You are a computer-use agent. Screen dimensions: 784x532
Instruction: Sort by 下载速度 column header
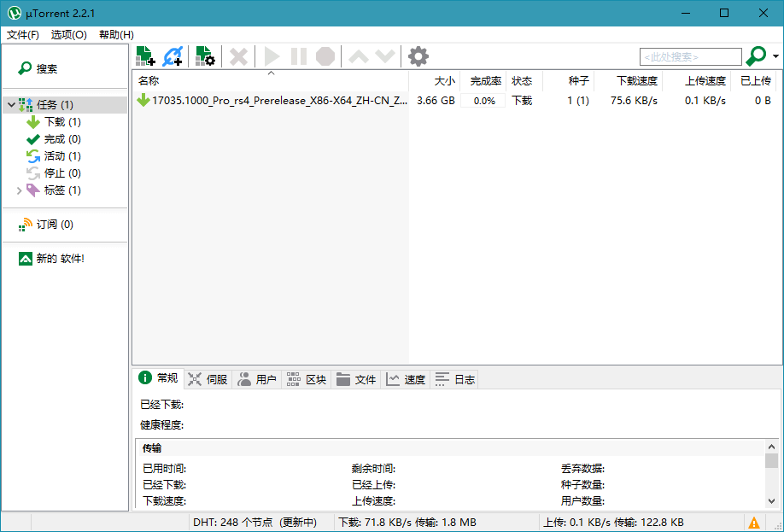point(628,81)
